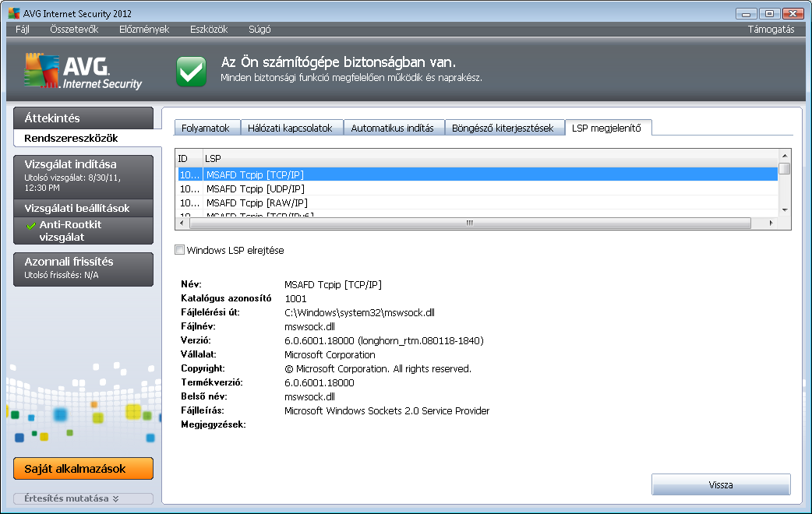Image resolution: width=812 pixels, height=514 pixels.
Task: Switch to the Automatikus indítás tab
Action: [x=394, y=128]
